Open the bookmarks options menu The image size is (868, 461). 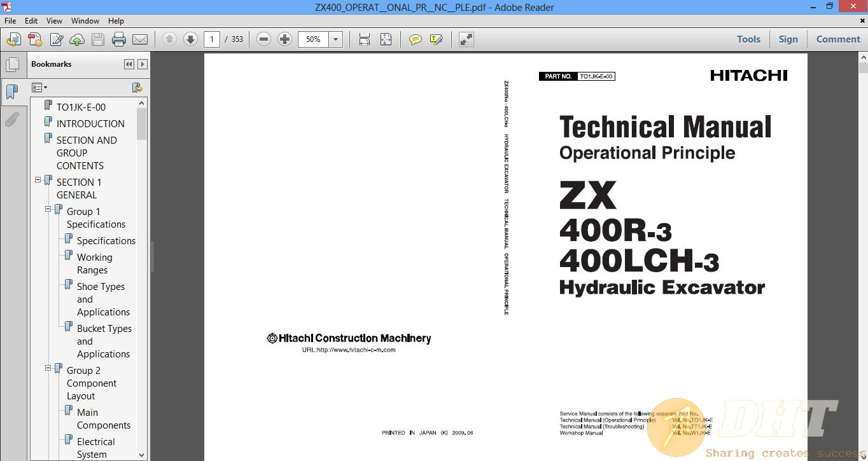(39, 88)
